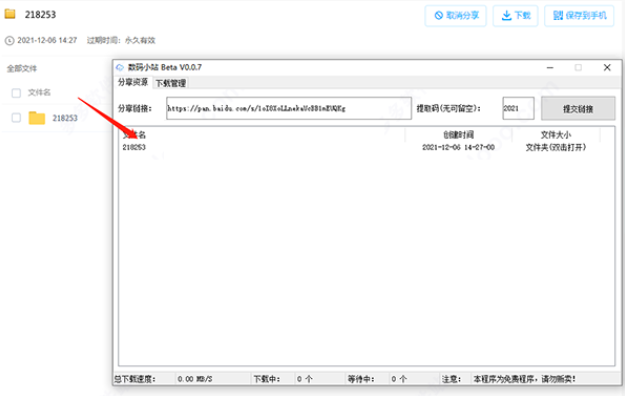Click the clock icon beside 2021-12-06 14:27
The image size is (625, 396).
point(10,41)
